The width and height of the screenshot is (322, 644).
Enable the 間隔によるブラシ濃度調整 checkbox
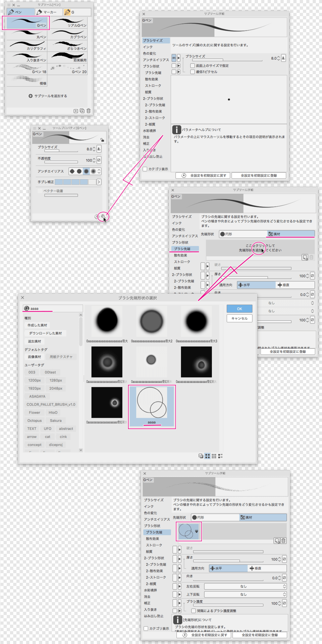194,611
